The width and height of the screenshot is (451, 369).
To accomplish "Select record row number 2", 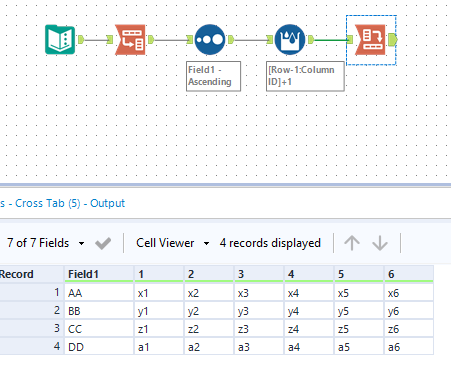I will pyautogui.click(x=32, y=311).
